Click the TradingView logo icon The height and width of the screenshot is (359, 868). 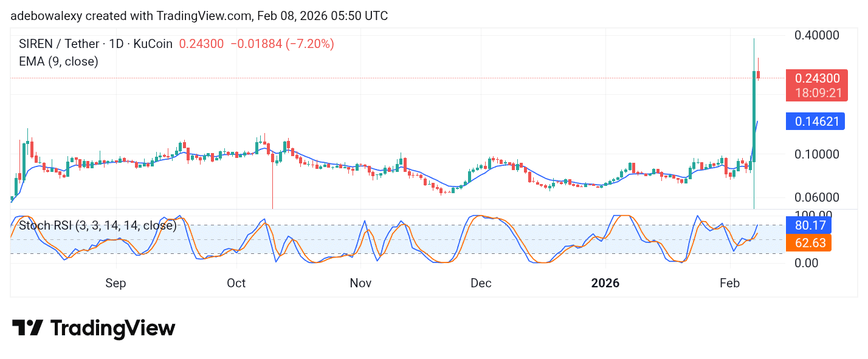point(27,327)
